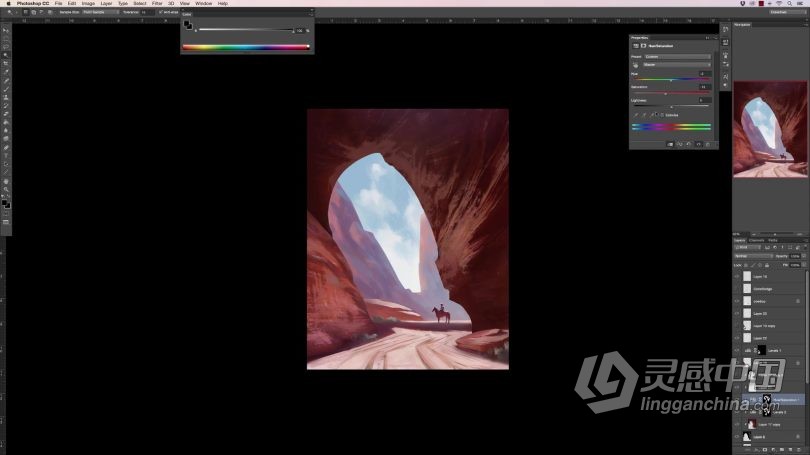Open the workspace switcher dropdown
Screen dimensions: 810x455
[x=787, y=11]
